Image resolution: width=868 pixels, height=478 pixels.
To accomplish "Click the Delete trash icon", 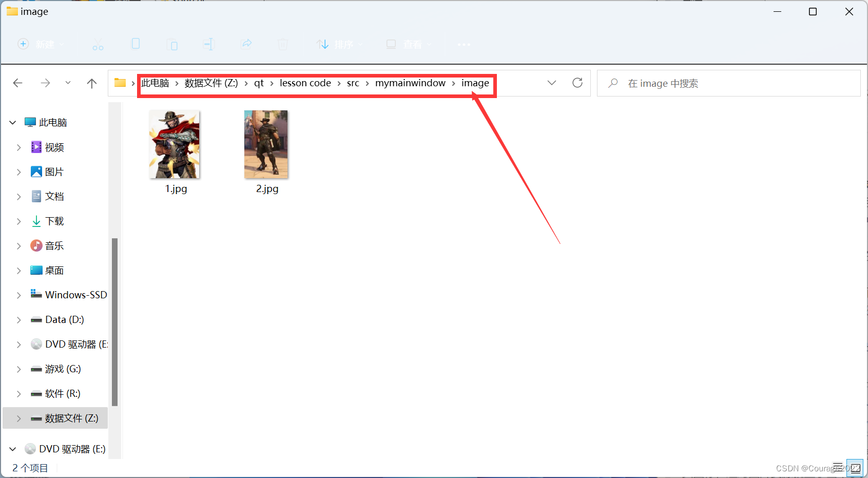I will tap(283, 44).
